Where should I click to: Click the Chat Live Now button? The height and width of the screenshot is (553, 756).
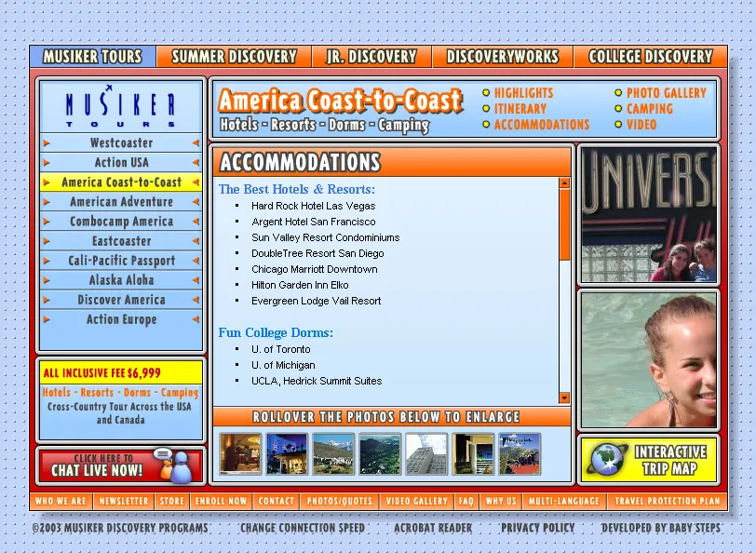click(120, 465)
